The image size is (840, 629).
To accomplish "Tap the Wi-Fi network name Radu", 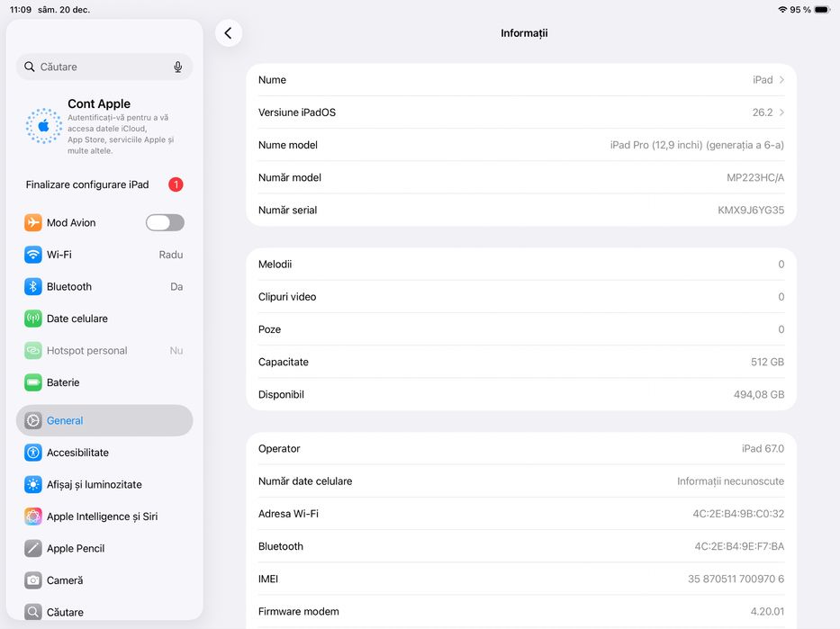I will click(171, 255).
